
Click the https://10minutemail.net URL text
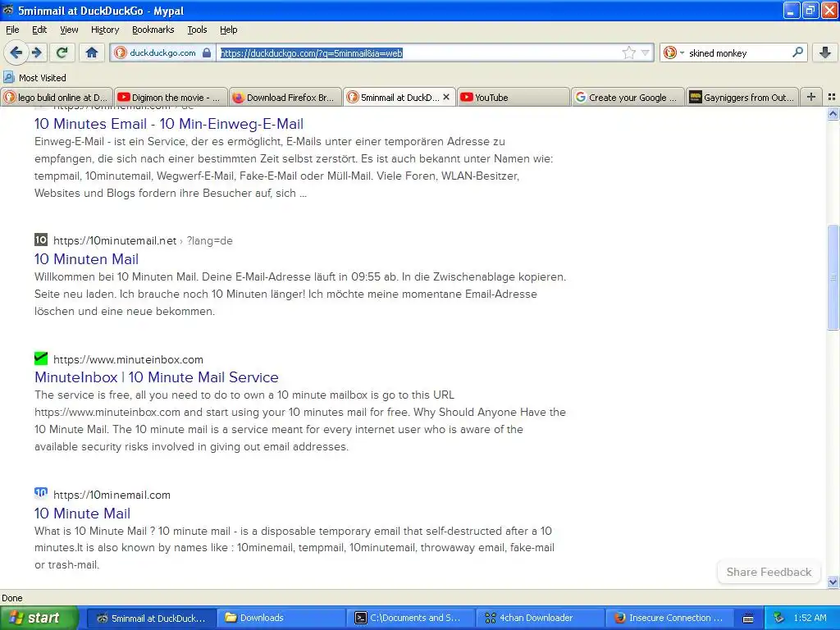(x=115, y=240)
